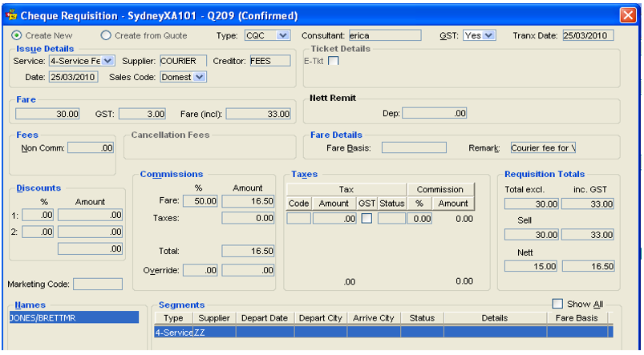Screen dimensions: 644x355
Task: Click the tax Amount cell in Taxes grid
Action: click(x=334, y=218)
